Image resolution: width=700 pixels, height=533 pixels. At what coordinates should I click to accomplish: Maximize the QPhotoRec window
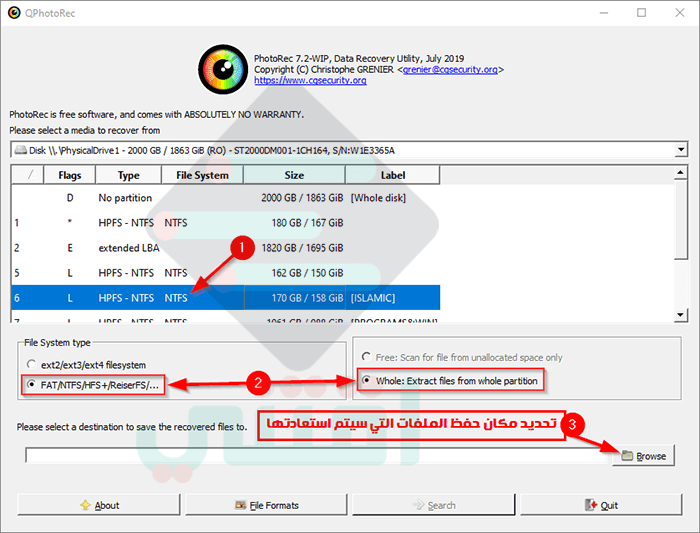642,13
